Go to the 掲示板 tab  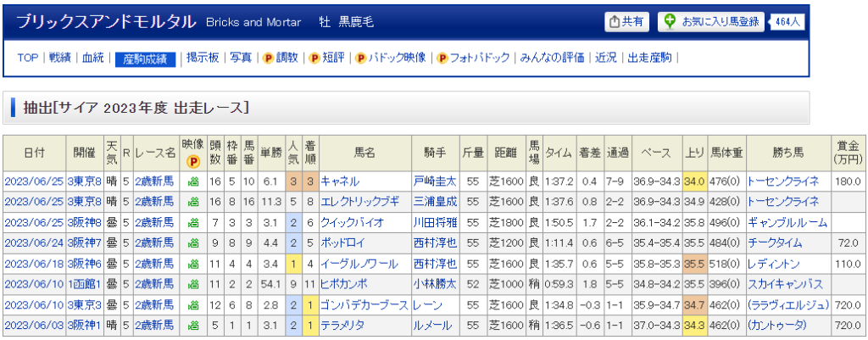point(203,59)
